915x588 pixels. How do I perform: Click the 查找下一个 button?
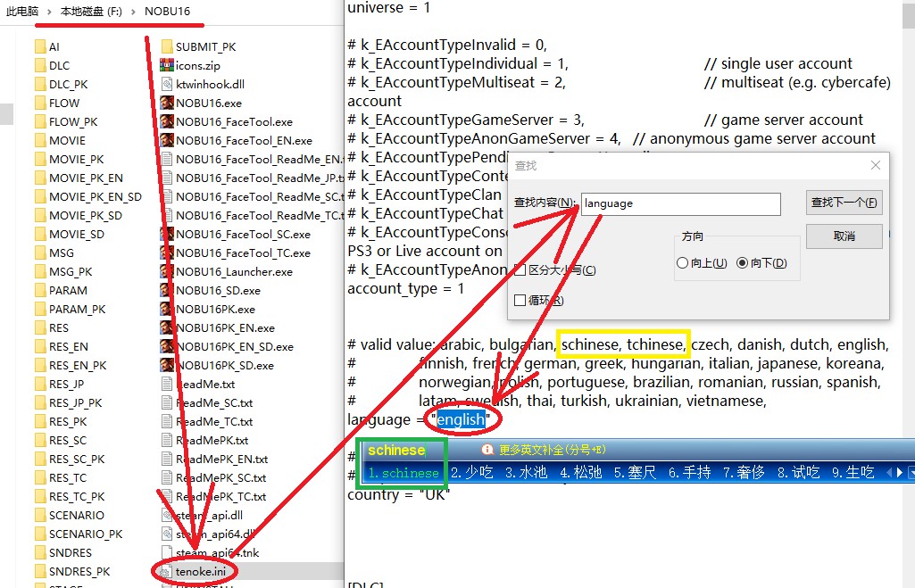click(844, 203)
